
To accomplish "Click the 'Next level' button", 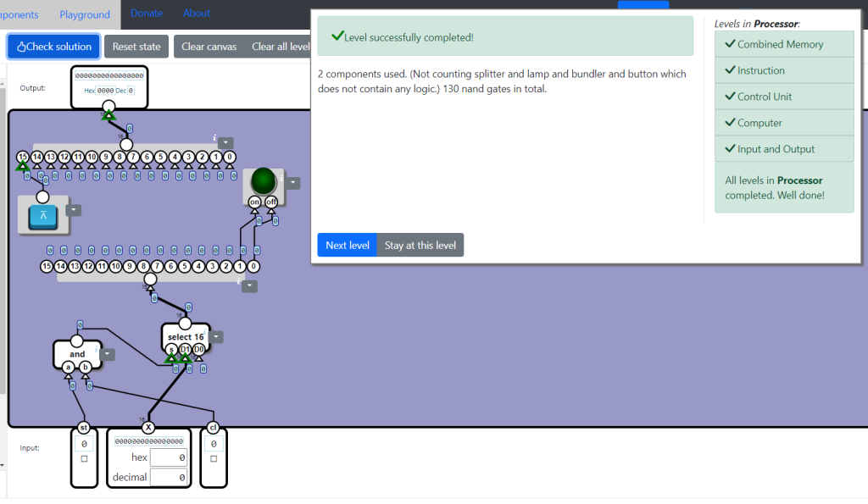I will click(348, 245).
